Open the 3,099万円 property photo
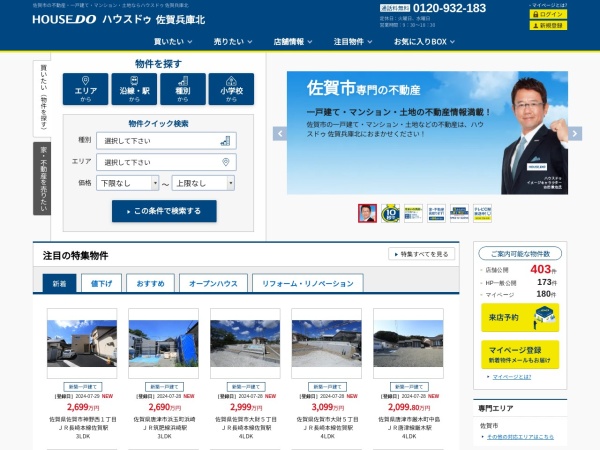 [327, 343]
